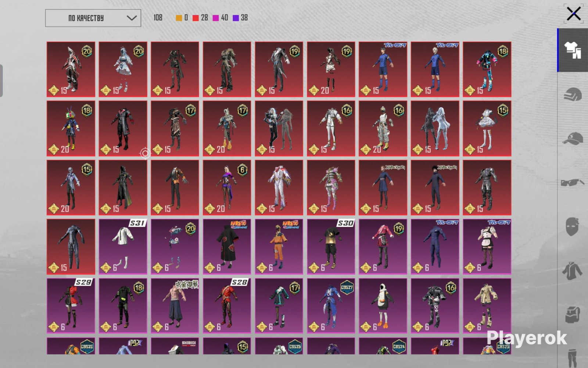
Task: Select the level 18 TV-head outfit
Action: click(71, 128)
